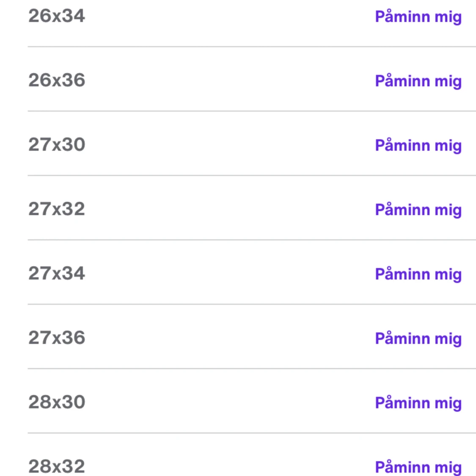
Task: Hit Påminn mig on the 28x32 row
Action: (418, 467)
